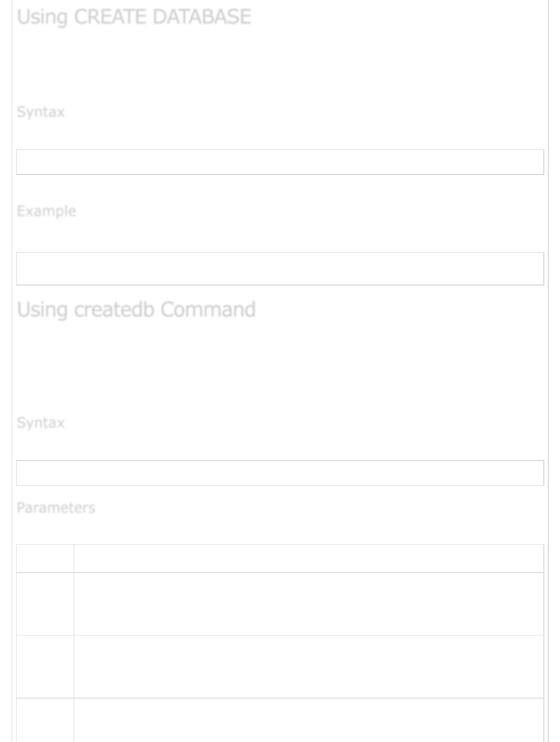Click the 'Using createdb Command' heading

(x=136, y=310)
